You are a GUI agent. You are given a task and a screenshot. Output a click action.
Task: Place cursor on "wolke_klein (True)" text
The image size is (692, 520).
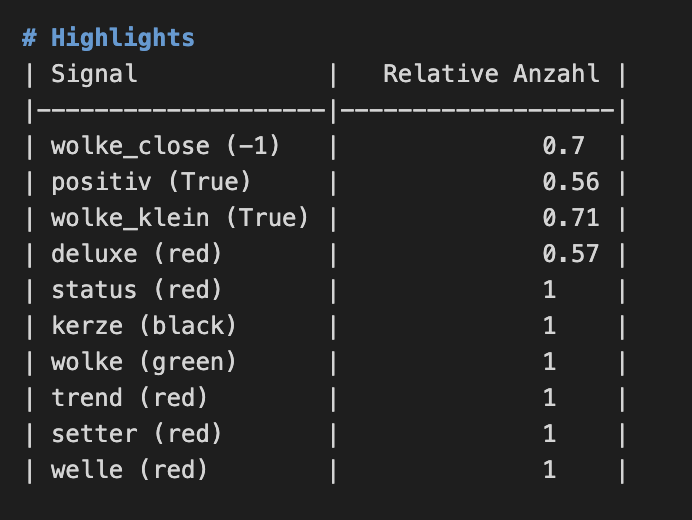(180, 218)
